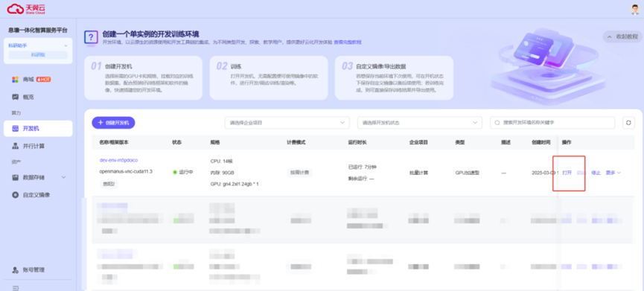Click 打开 for dev-env-m5pdoico
The image size is (644, 291).
click(567, 173)
